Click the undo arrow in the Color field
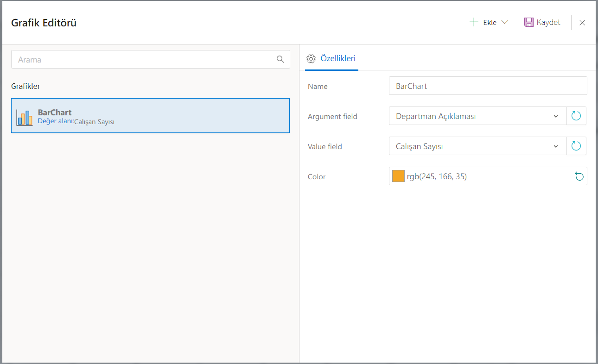598x364 pixels. 579,176
